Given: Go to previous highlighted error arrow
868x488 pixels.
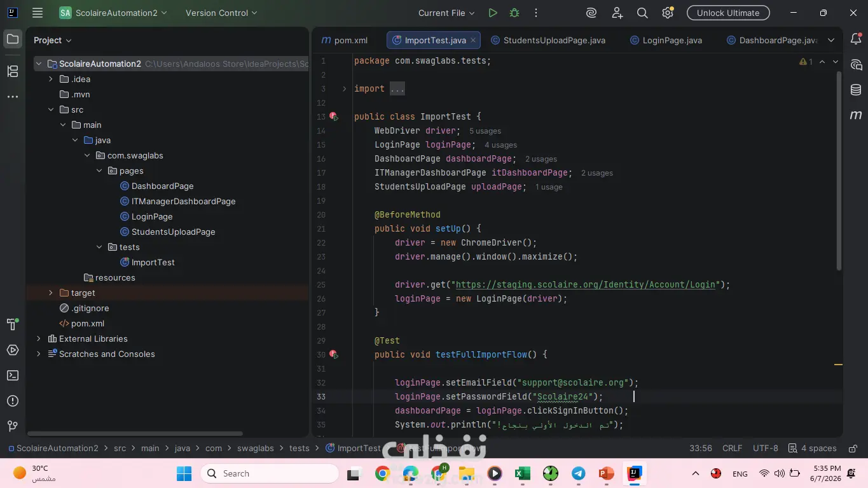Looking at the screenshot, I should (822, 62).
